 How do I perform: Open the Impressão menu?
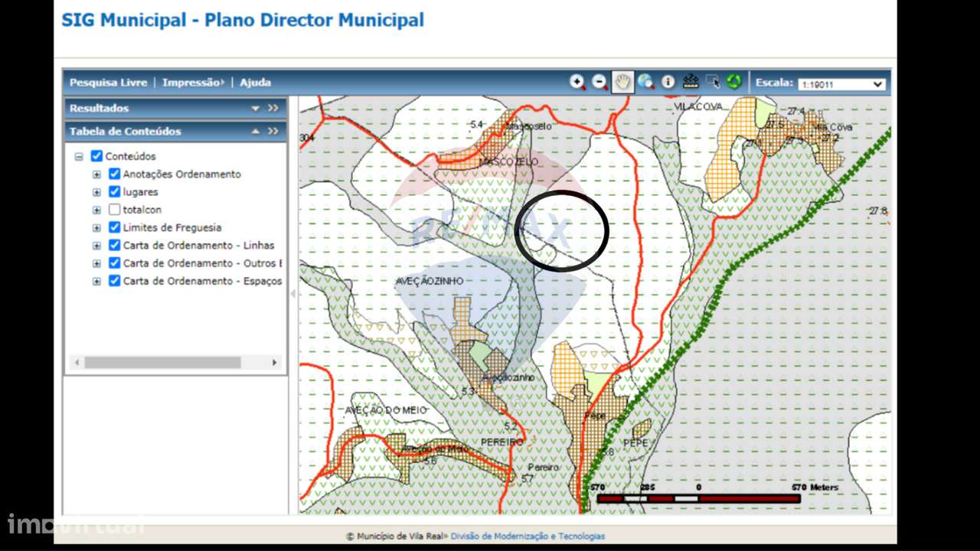coord(192,83)
